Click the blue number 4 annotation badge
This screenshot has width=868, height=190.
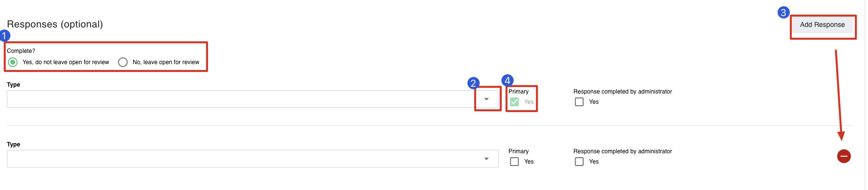507,80
